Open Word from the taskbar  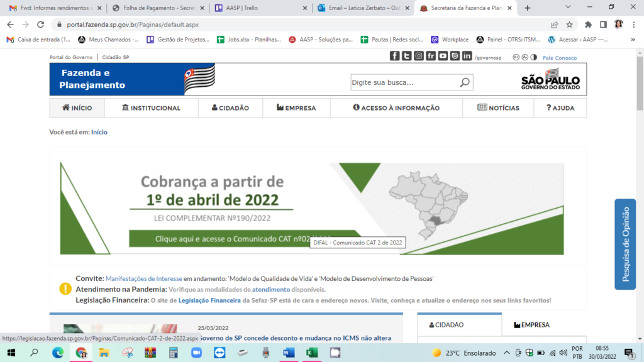tap(289, 353)
